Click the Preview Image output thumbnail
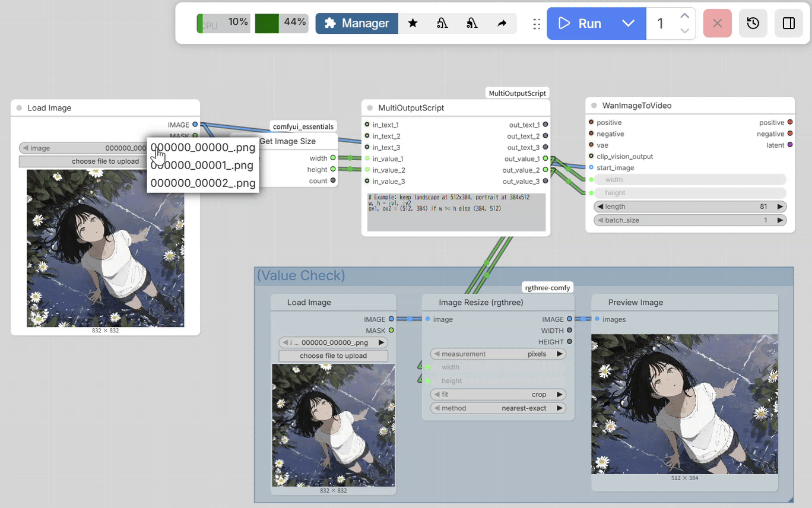The width and height of the screenshot is (812, 508). point(684,404)
